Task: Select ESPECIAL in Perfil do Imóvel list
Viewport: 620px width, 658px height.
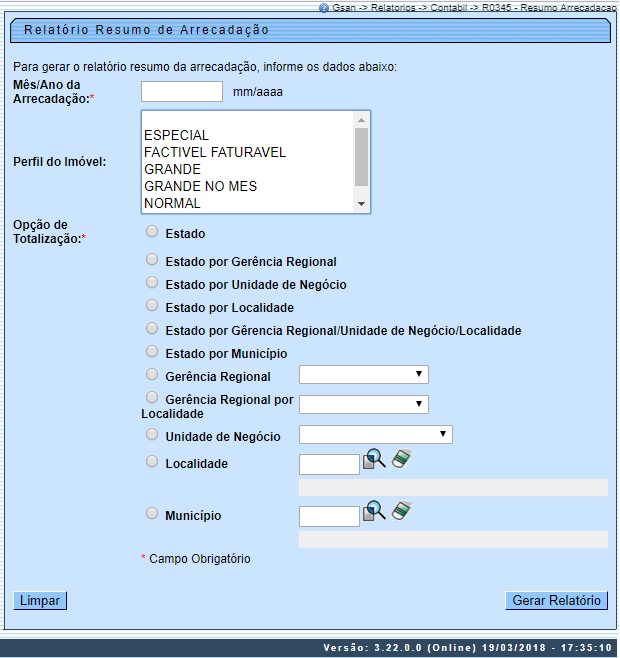Action: pos(177,135)
